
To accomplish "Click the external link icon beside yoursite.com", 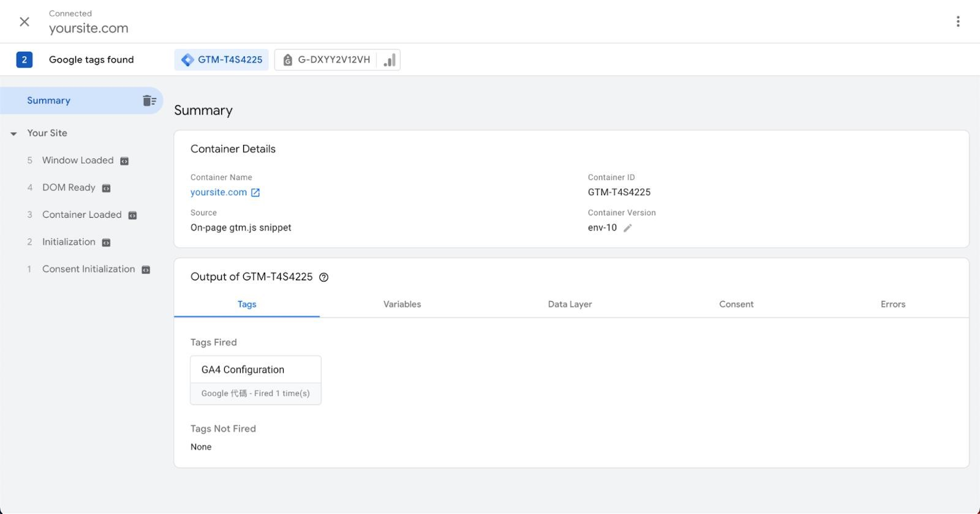I will tap(255, 192).
